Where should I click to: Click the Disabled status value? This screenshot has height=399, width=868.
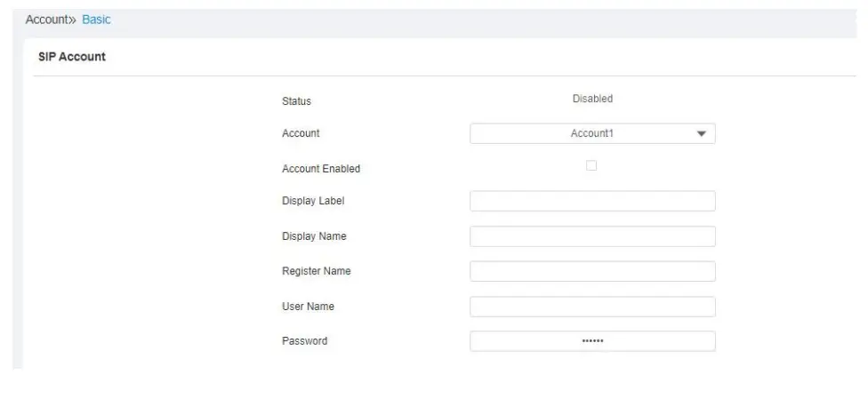click(592, 100)
